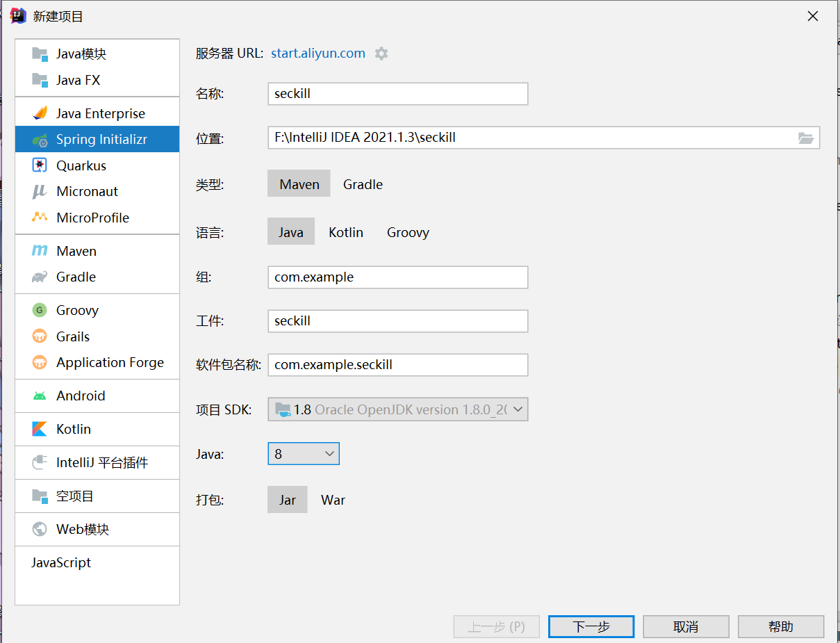Click the 工件 input field

click(398, 320)
